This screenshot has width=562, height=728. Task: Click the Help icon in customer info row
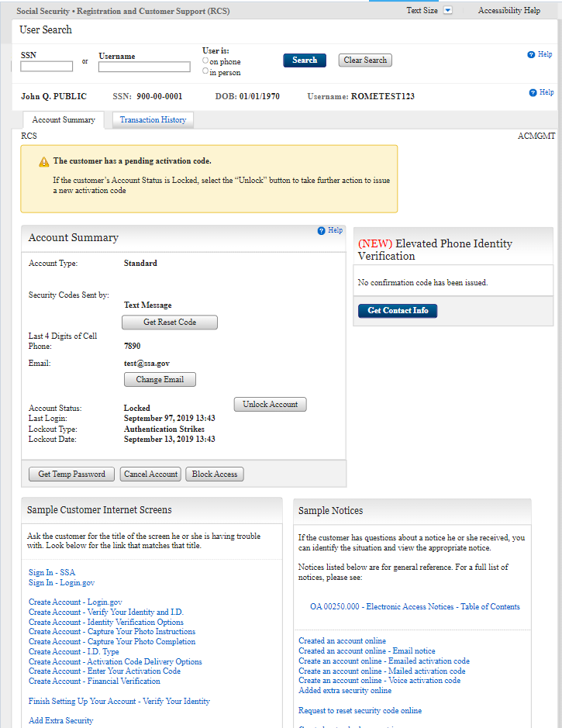point(533,93)
